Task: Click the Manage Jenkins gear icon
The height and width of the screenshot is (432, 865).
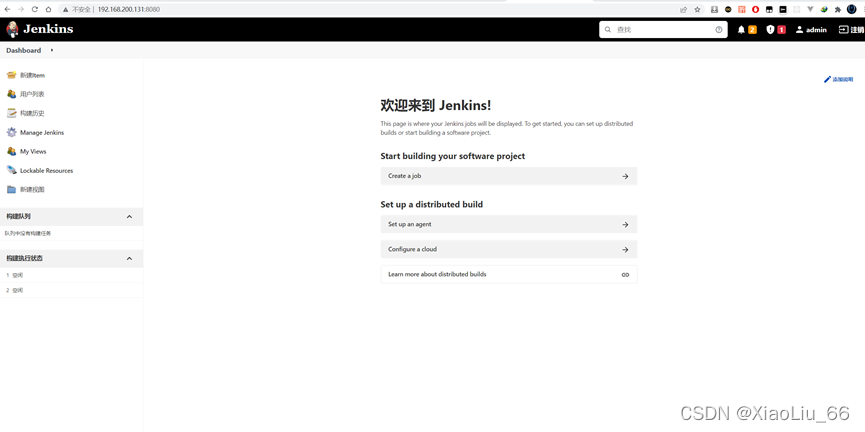Action: (x=11, y=132)
